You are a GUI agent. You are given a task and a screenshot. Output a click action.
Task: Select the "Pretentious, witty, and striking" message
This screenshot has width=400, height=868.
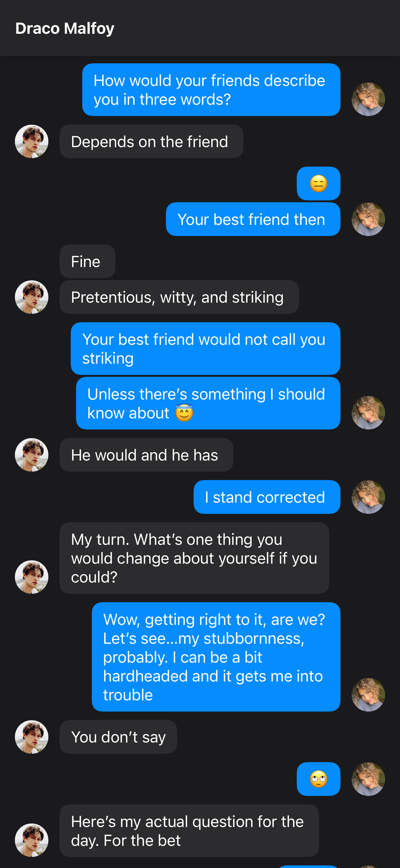pyautogui.click(x=179, y=297)
